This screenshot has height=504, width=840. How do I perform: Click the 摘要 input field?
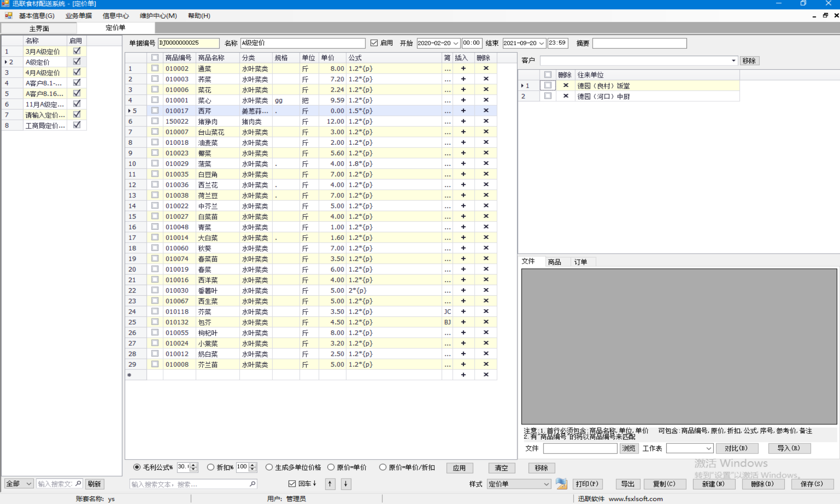coord(639,43)
